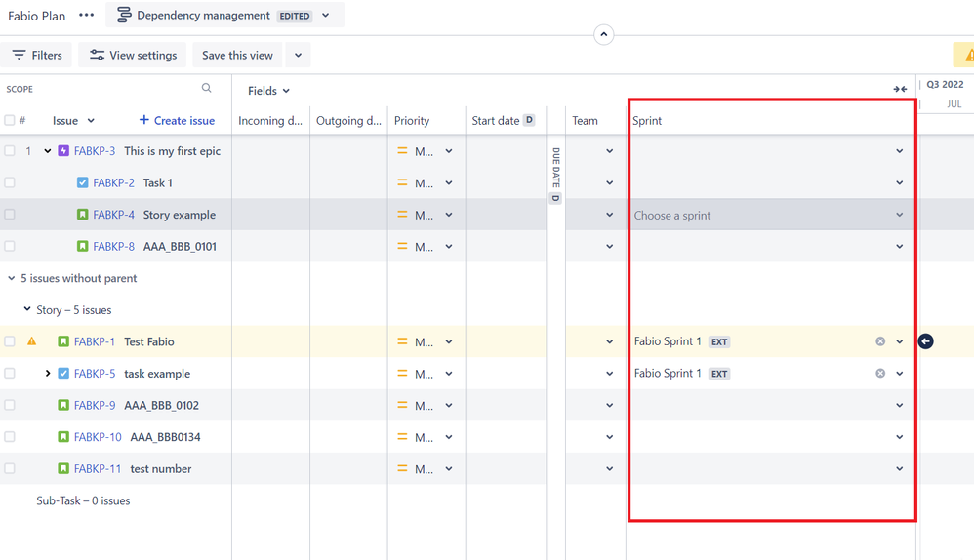Click the Priority column header

pos(412,120)
